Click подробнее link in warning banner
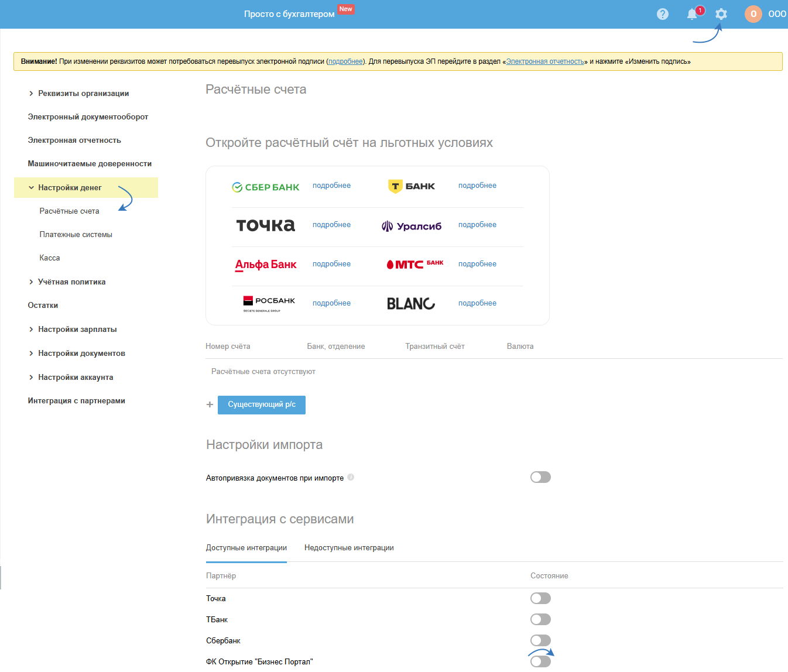 (x=345, y=61)
